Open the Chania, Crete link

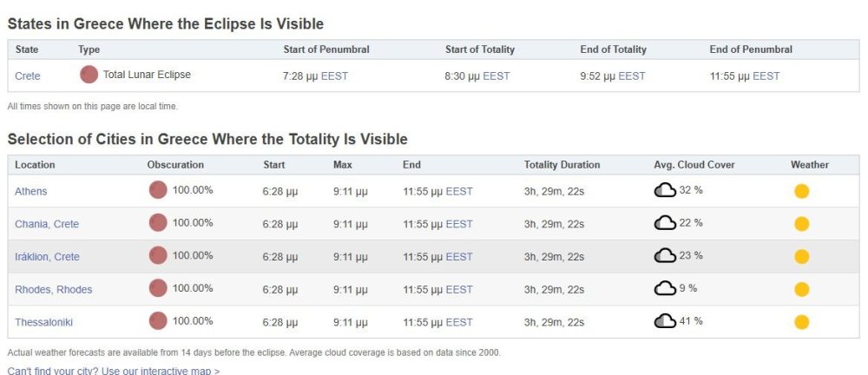pos(47,224)
